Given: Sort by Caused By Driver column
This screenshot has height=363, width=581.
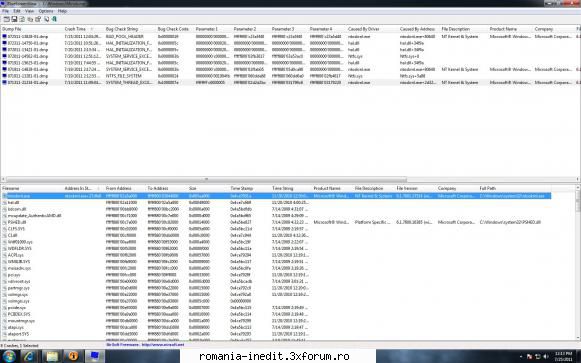Looking at the screenshot, I should click(x=372, y=29).
